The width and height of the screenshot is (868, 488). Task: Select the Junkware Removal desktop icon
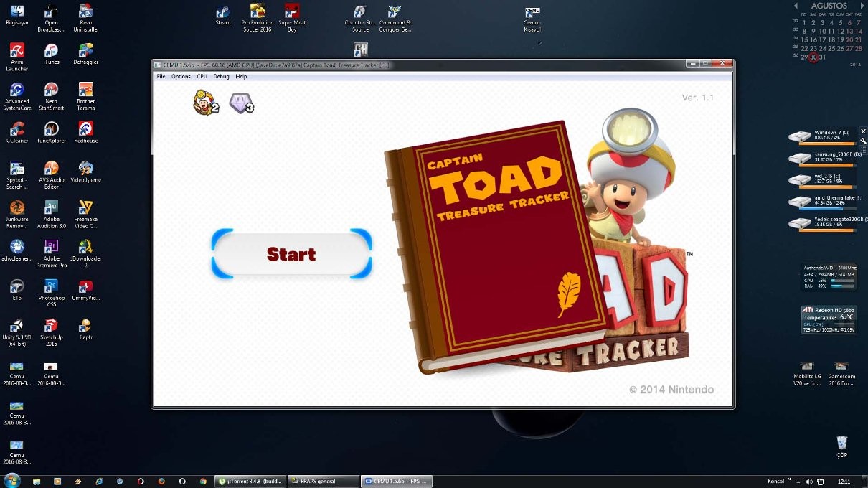[16, 215]
